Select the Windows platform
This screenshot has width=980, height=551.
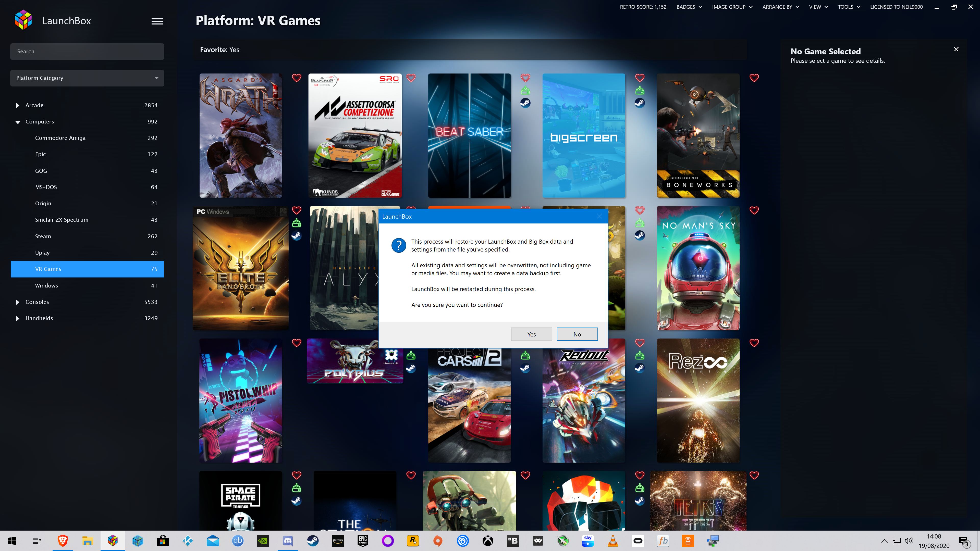point(87,286)
